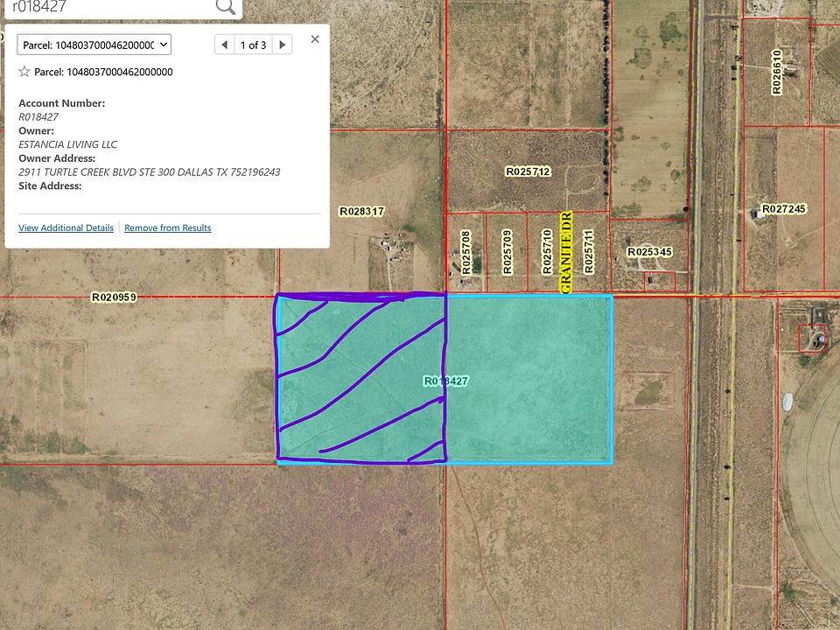Image resolution: width=840 pixels, height=630 pixels.
Task: Open View Additional Details link
Action: [66, 227]
